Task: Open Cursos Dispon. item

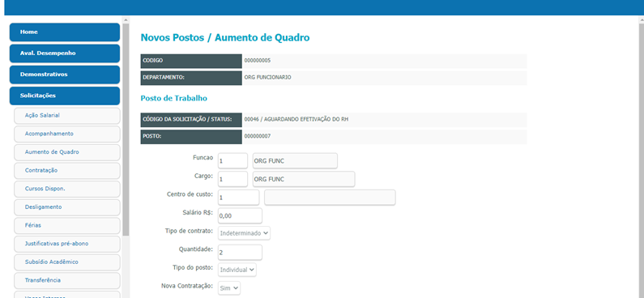Action: point(67,189)
